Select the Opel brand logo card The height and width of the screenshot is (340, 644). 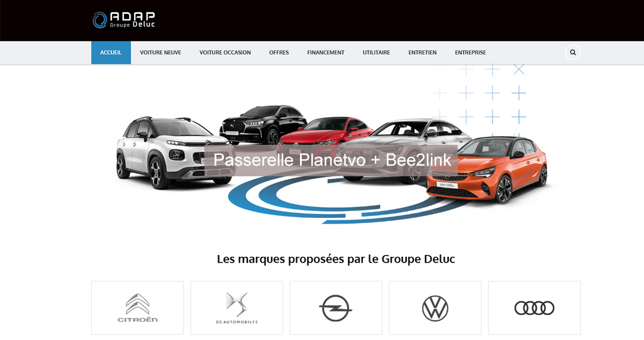[x=336, y=307]
